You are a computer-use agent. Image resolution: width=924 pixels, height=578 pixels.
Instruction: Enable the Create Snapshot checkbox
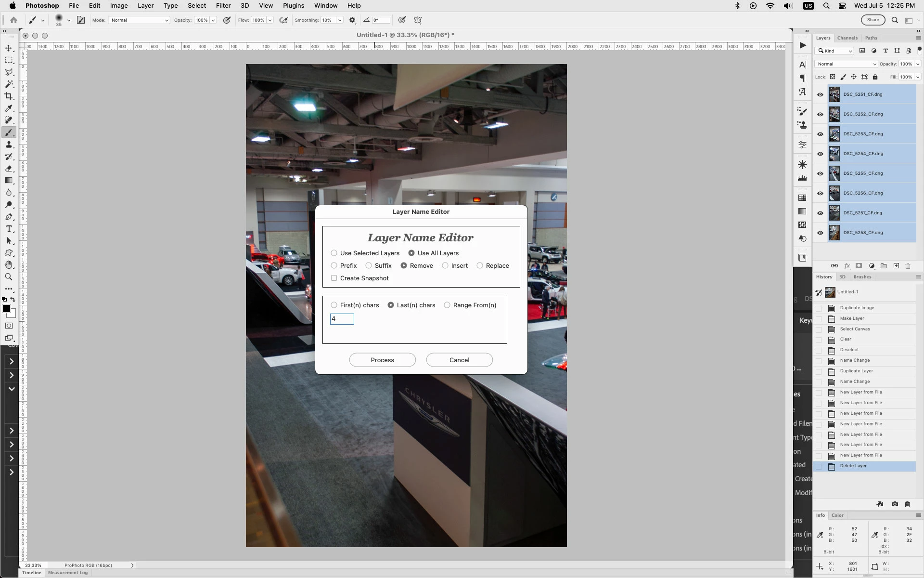pyautogui.click(x=334, y=278)
